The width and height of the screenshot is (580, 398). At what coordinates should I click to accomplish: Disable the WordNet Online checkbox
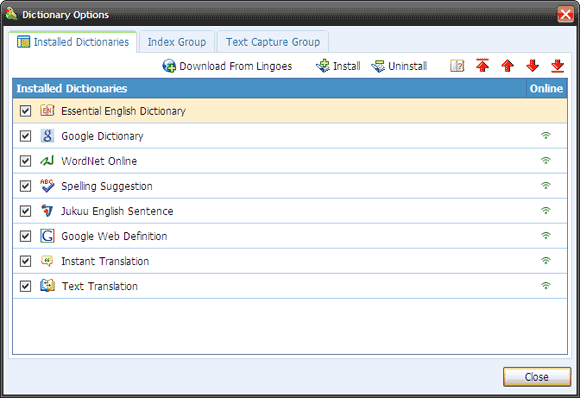point(25,161)
